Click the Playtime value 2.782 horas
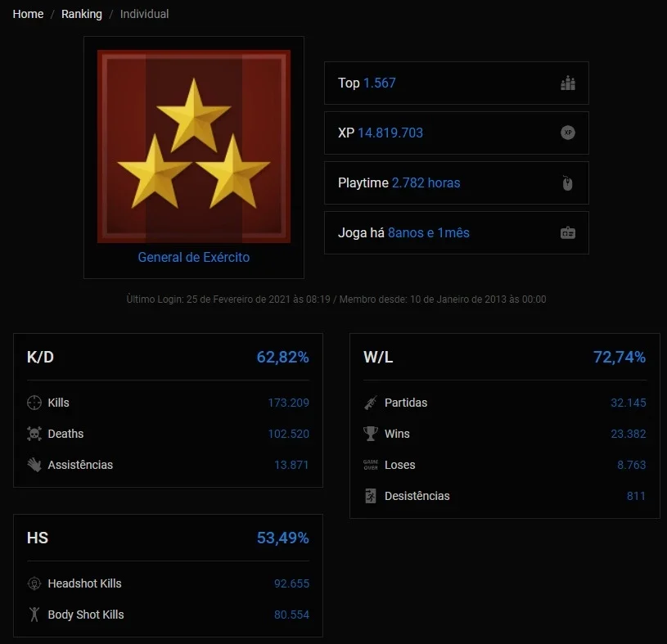The image size is (667, 644). [x=426, y=183]
